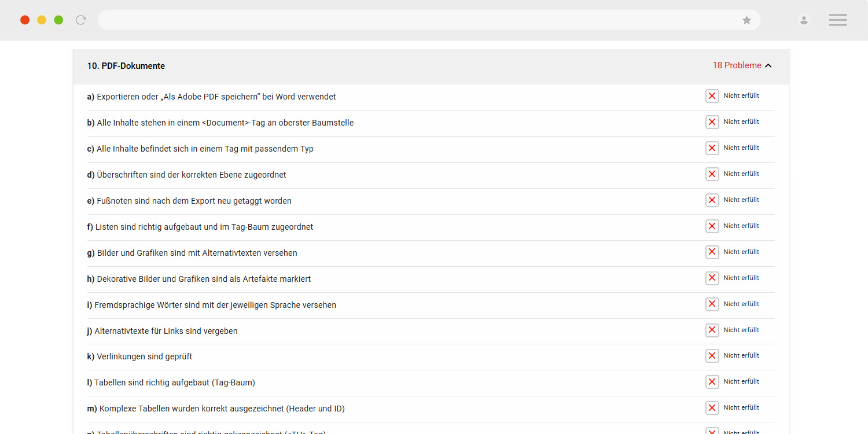Click the browser address bar
868x434 pixels.
click(x=429, y=20)
